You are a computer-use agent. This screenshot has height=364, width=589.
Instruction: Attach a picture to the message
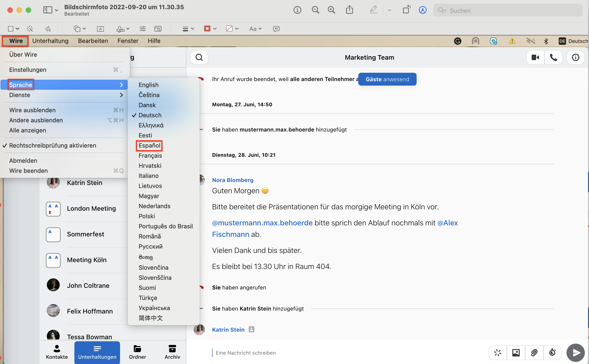click(x=516, y=353)
